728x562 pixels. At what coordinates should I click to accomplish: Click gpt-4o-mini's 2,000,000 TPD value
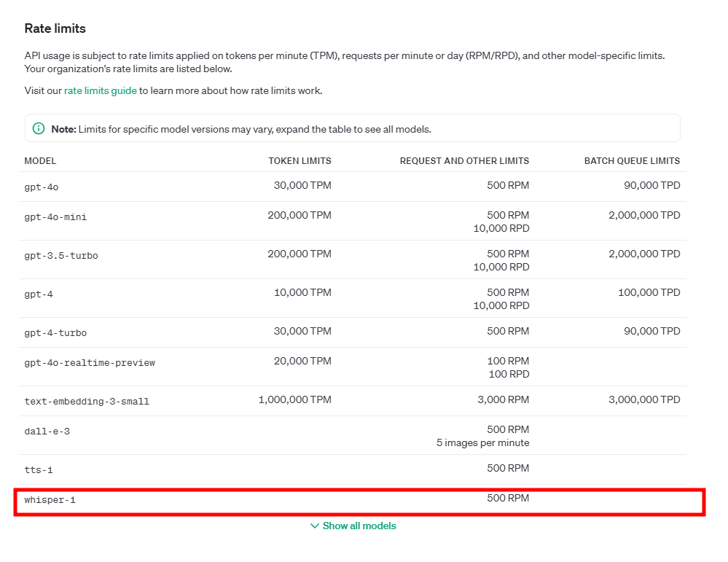point(644,215)
